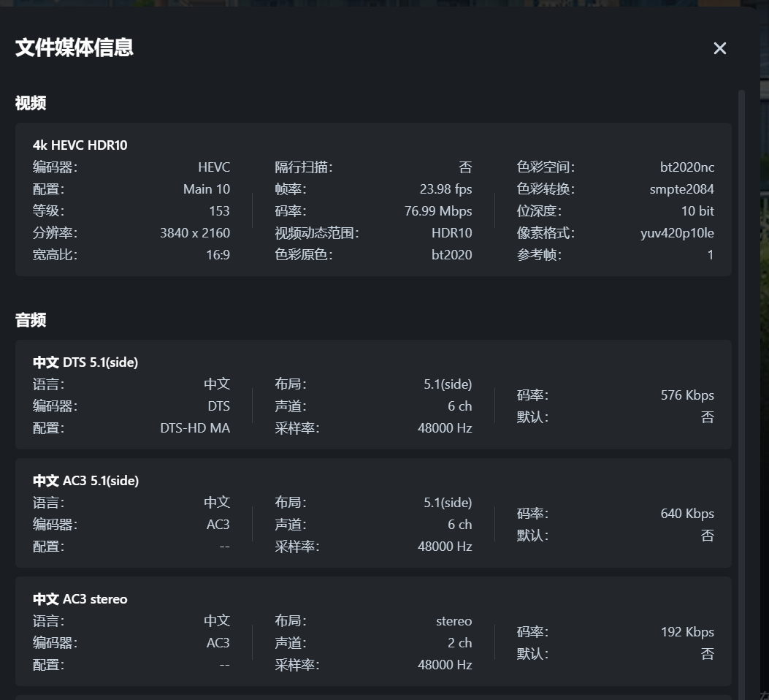Image resolution: width=769 pixels, height=700 pixels.
Task: Click the stereo layout value
Action: [454, 621]
